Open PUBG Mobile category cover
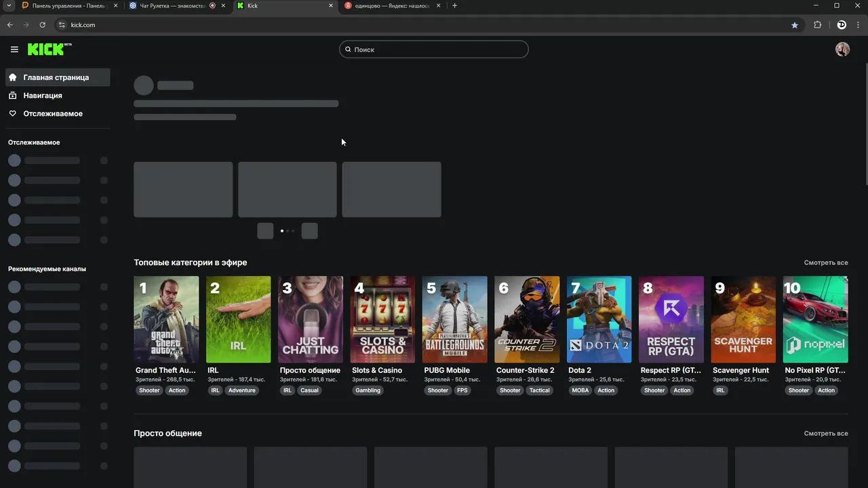This screenshot has height=488, width=868. coord(454,319)
